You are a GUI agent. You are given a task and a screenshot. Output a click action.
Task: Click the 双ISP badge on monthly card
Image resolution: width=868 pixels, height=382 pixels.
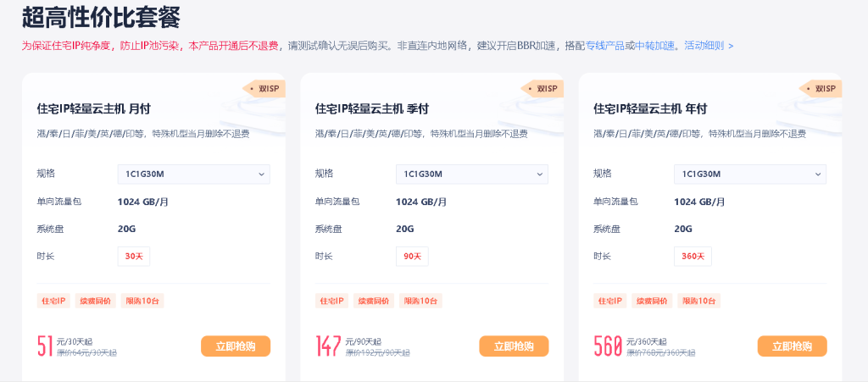(x=264, y=88)
